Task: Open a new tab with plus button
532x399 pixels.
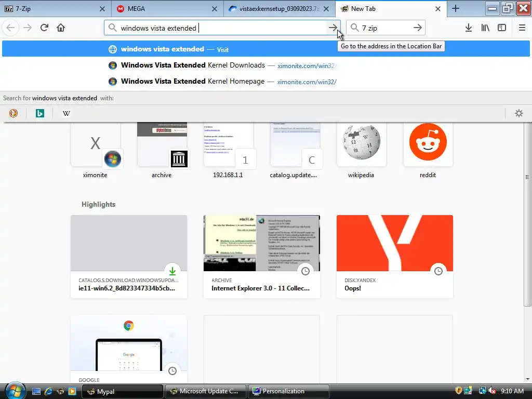Action: pos(456,9)
